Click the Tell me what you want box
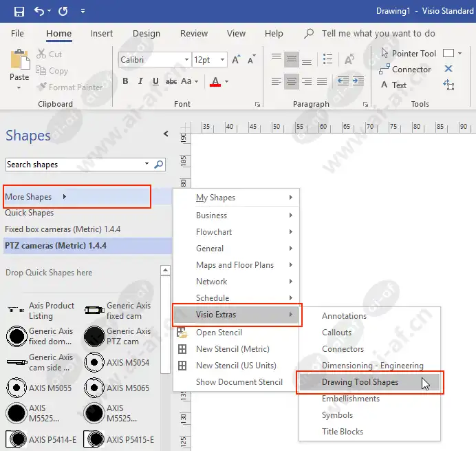The width and height of the screenshot is (476, 451). click(x=378, y=33)
